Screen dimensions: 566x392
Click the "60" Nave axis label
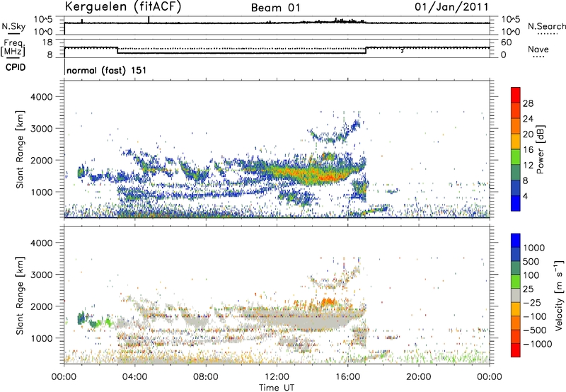tap(506, 42)
